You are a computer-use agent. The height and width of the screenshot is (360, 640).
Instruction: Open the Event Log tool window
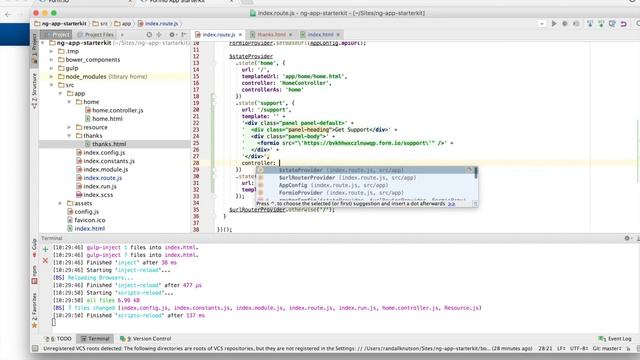[x=615, y=338]
